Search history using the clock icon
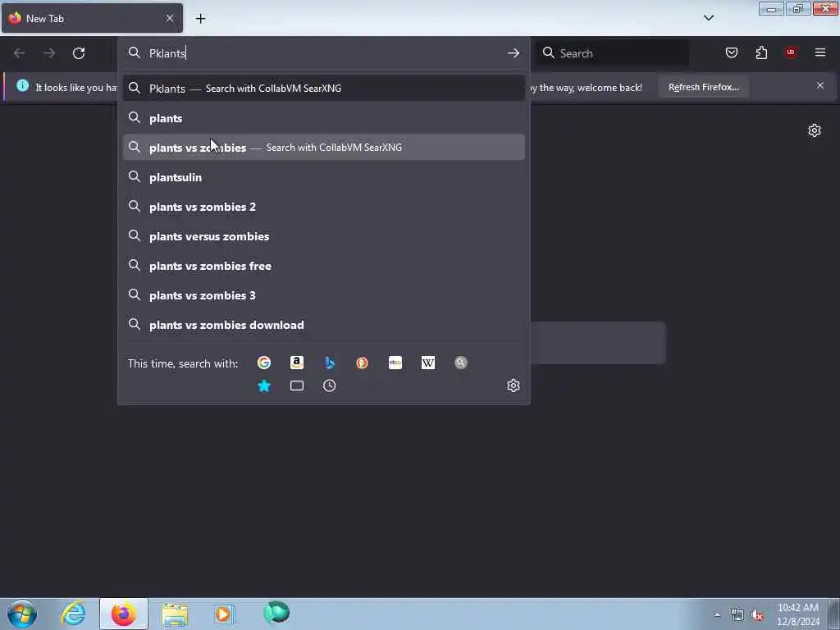 click(330, 386)
